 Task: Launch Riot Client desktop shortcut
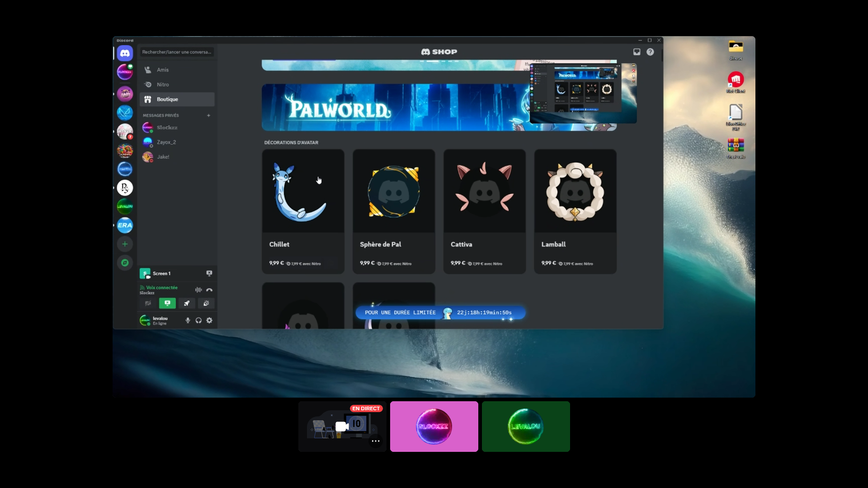coord(736,83)
